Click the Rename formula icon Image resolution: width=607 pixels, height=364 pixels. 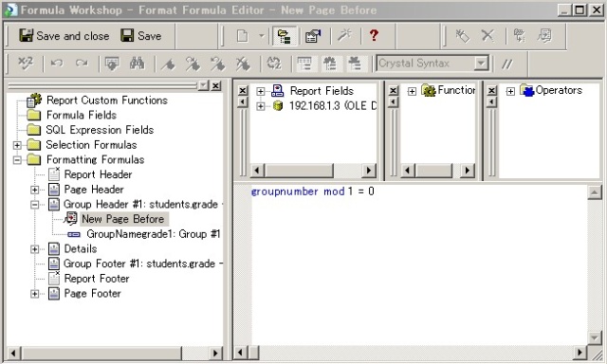[x=462, y=36]
